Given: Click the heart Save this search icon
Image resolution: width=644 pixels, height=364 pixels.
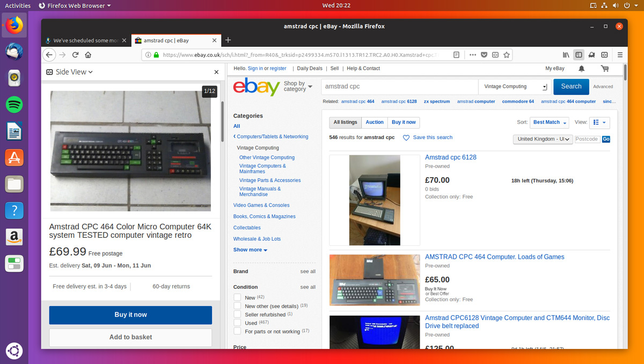Looking at the screenshot, I should tap(406, 138).
